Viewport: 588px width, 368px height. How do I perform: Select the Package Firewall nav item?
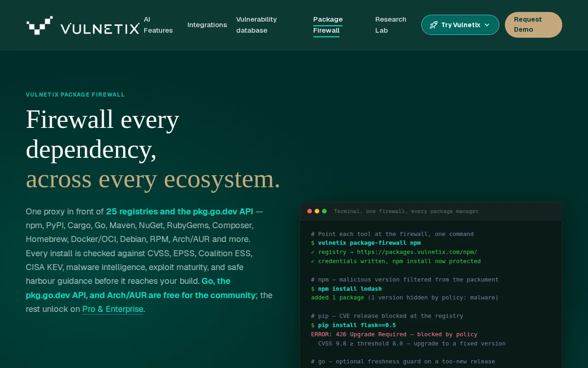pyautogui.click(x=328, y=25)
